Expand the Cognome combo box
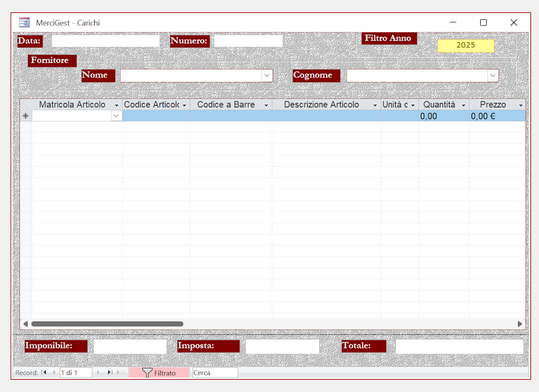The height and width of the screenshot is (392, 539). (x=493, y=76)
